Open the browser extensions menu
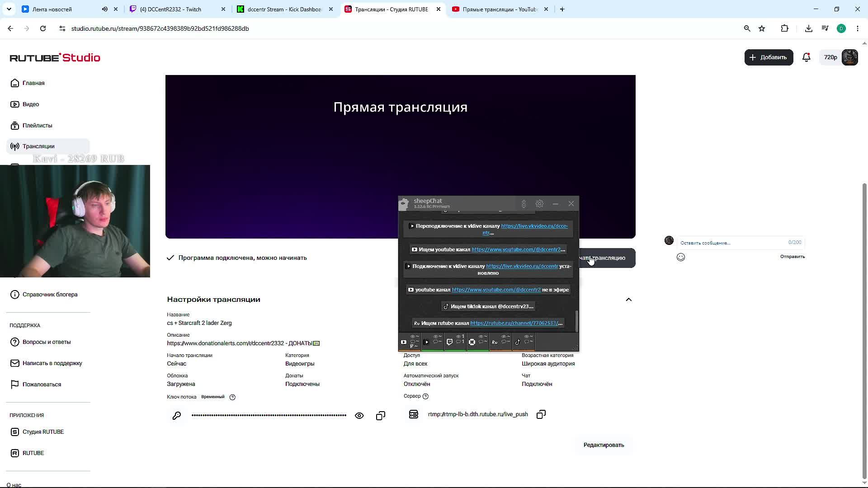868x488 pixels. (784, 28)
